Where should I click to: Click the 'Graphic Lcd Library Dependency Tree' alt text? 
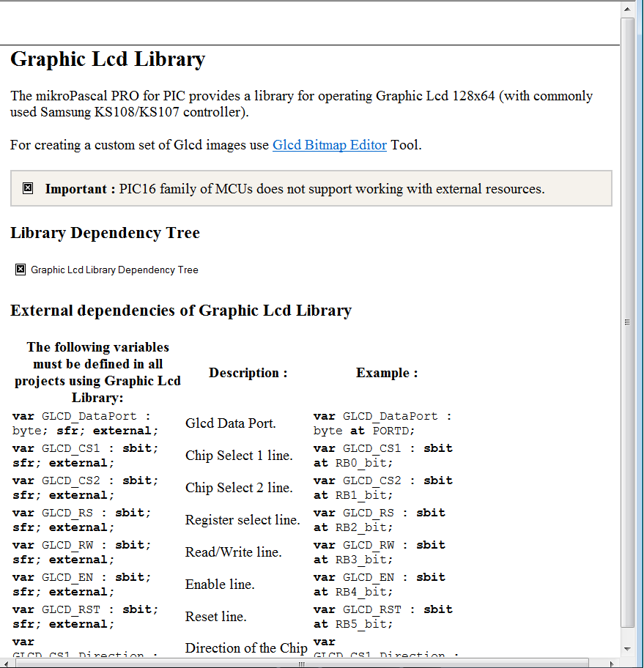tap(114, 270)
